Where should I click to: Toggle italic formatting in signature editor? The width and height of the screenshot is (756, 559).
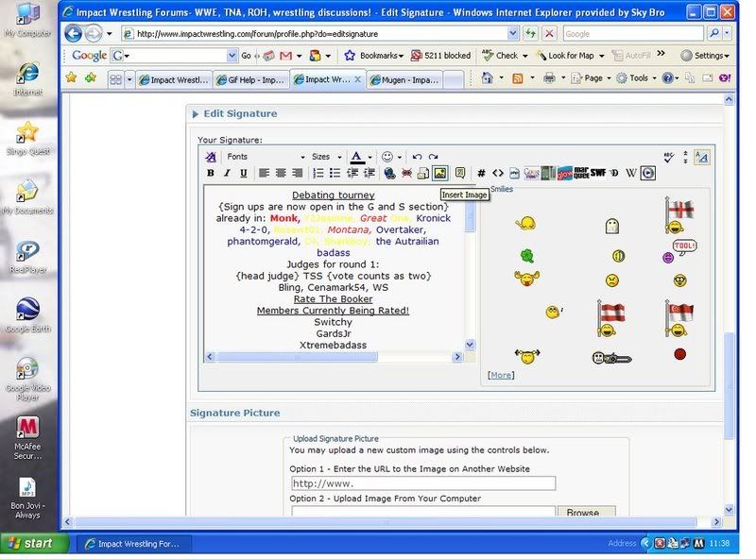(227, 173)
